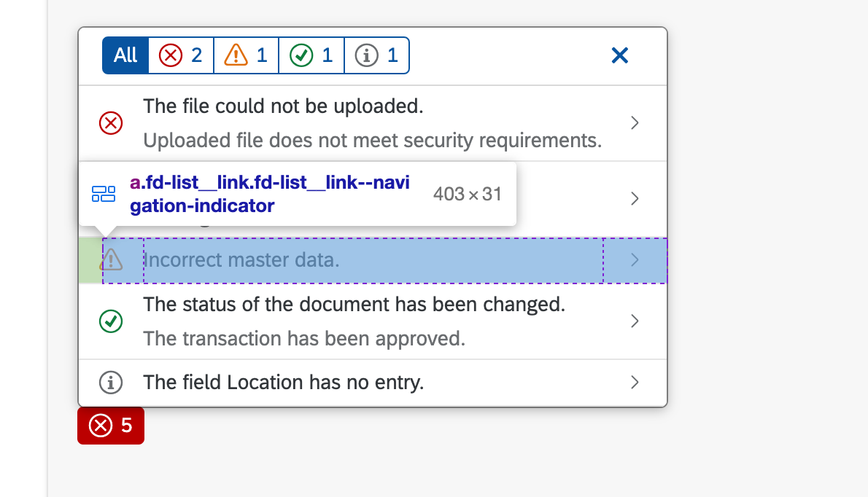
Task: Click the fd-list__link selector text in tooltip
Action: point(270,194)
